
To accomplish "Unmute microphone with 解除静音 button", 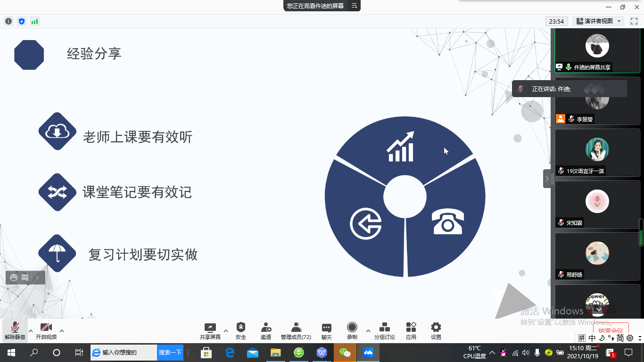I will pyautogui.click(x=15, y=330).
